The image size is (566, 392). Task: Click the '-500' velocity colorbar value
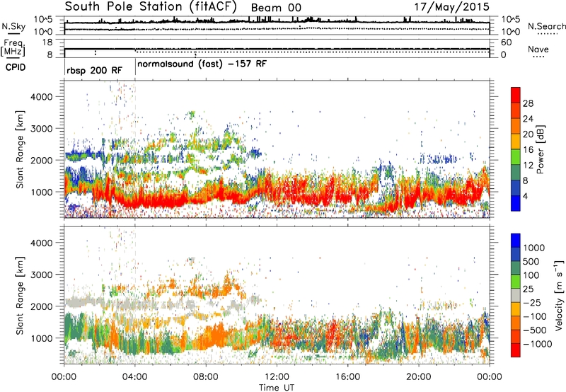[x=534, y=330]
